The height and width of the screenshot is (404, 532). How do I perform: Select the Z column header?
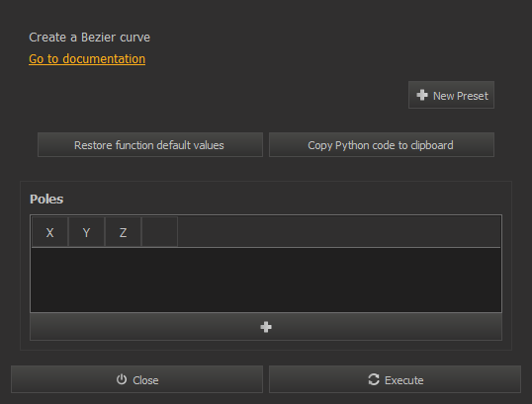[124, 232]
